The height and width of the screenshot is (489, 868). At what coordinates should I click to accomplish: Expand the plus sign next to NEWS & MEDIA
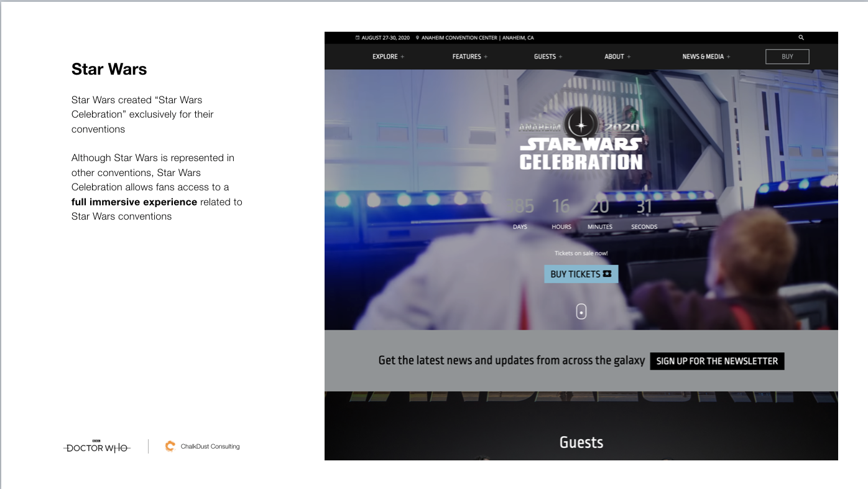tap(729, 57)
